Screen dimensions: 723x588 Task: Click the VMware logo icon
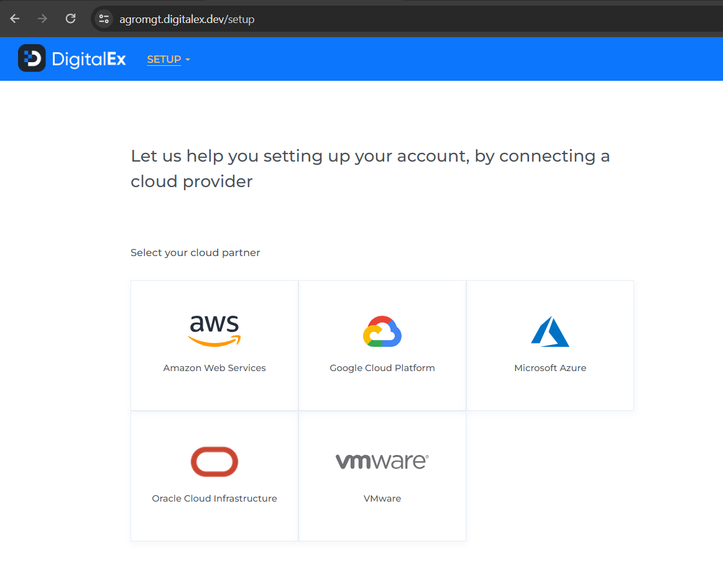382,461
